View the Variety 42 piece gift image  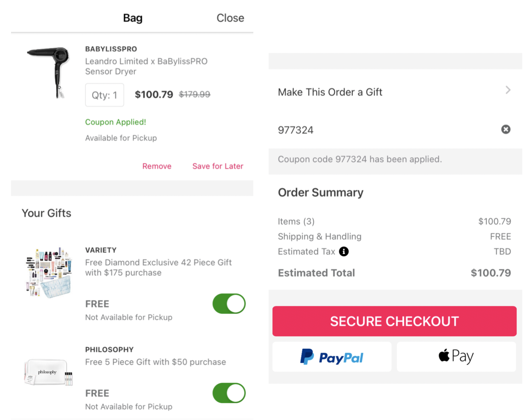pos(49,272)
